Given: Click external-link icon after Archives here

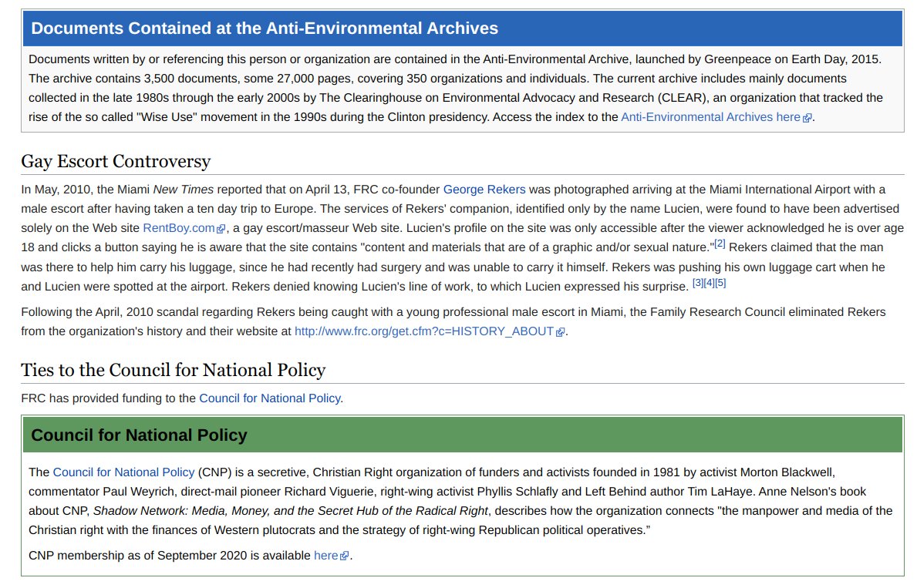Looking at the screenshot, I should 807,118.
